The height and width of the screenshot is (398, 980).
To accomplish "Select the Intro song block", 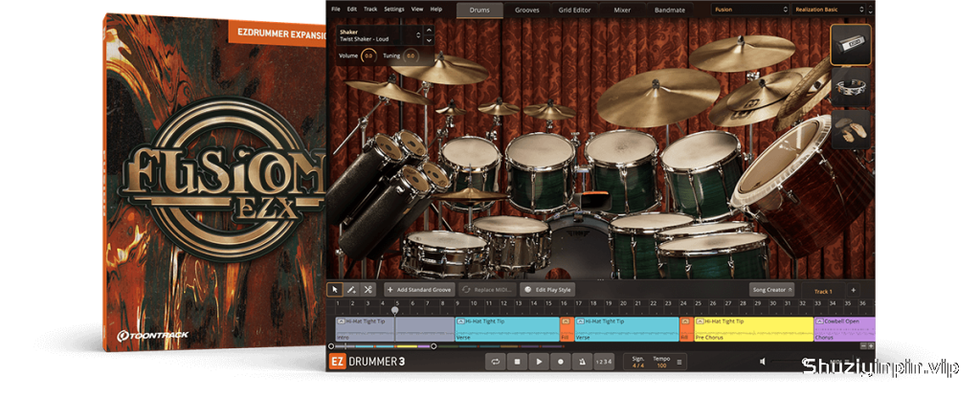I will tap(395, 329).
